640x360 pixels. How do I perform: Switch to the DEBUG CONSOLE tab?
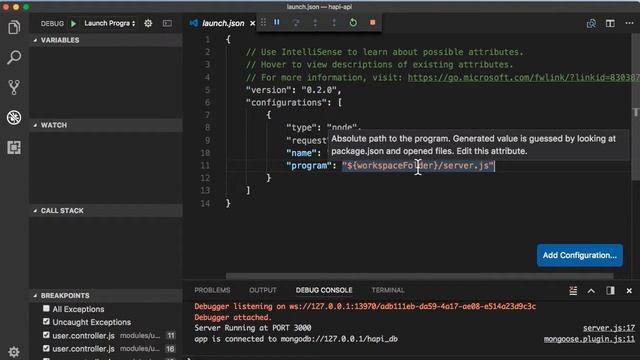324,290
